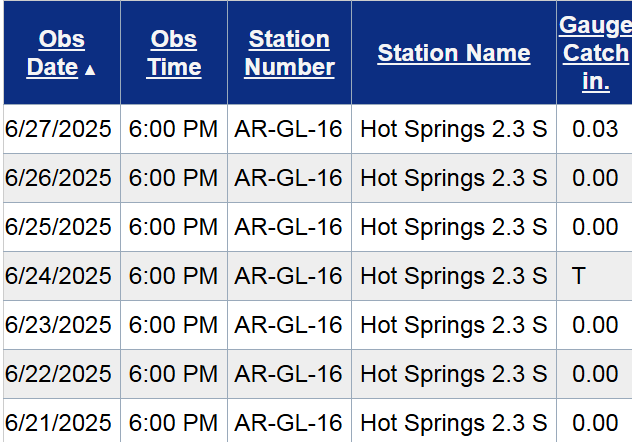Click the 0.03 gauge catch value

coord(595,129)
